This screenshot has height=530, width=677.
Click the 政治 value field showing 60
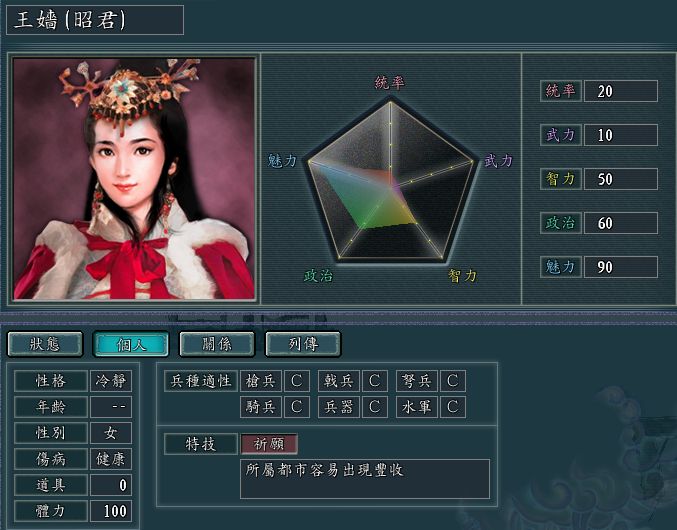click(x=621, y=223)
